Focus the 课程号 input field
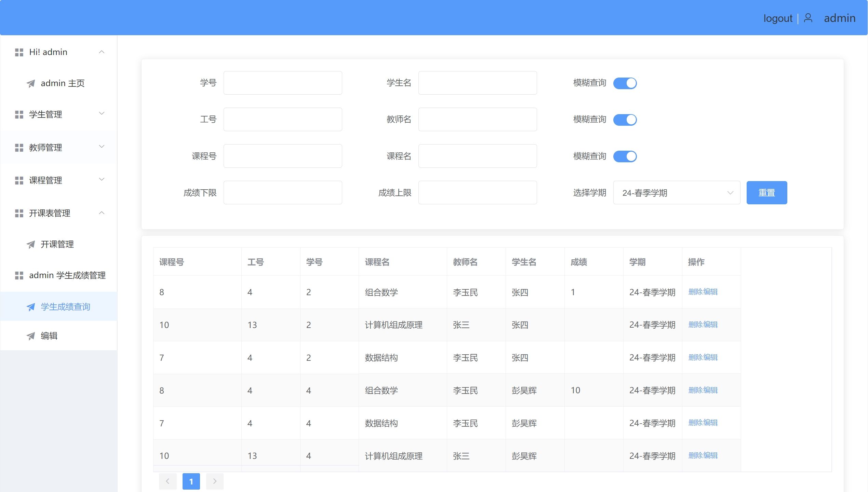868x492 pixels. pyautogui.click(x=283, y=156)
